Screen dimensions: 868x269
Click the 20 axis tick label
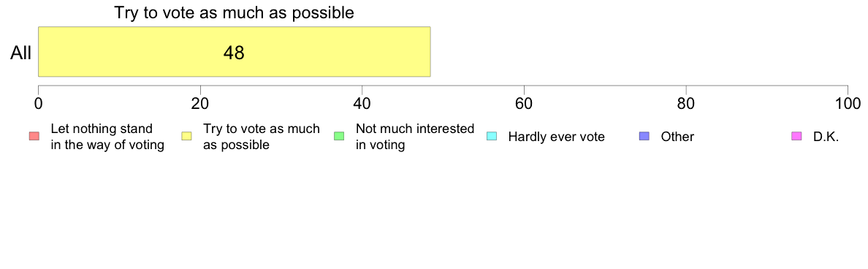point(200,103)
